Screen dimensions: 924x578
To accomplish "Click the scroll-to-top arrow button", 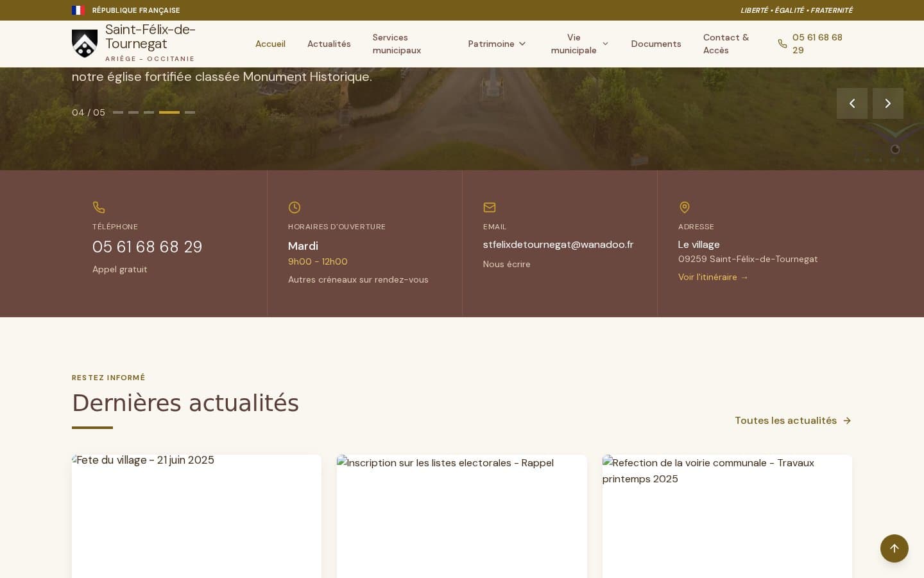I will pyautogui.click(x=894, y=548).
